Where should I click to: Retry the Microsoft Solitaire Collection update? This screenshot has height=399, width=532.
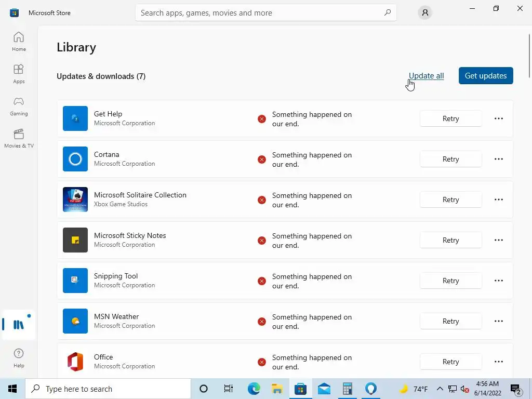(x=450, y=199)
